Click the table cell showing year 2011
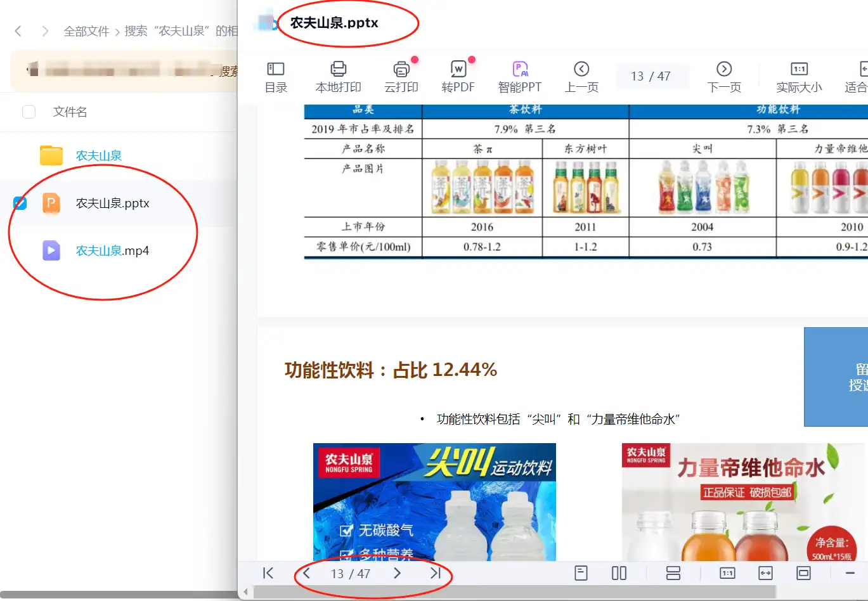The width and height of the screenshot is (868, 601). 585,227
